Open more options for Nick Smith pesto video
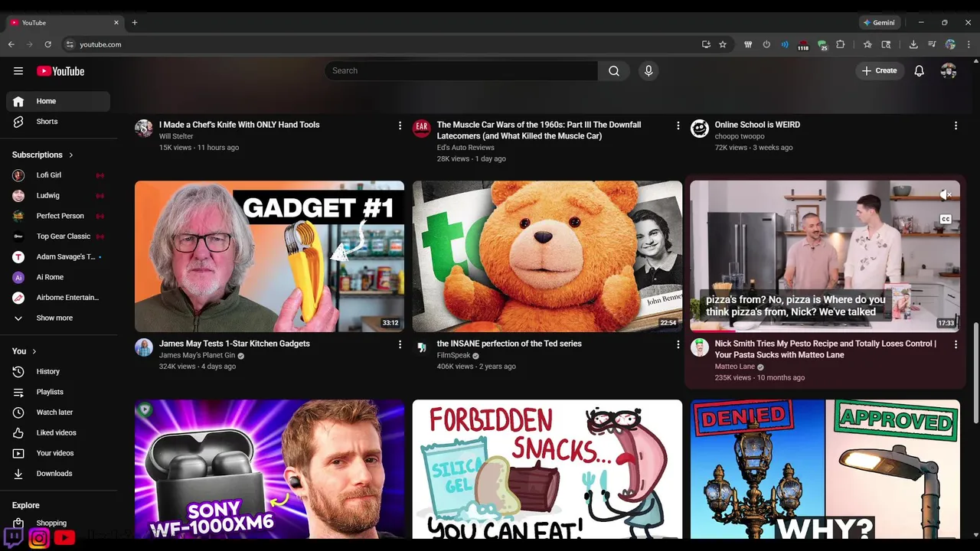The height and width of the screenshot is (551, 980). (955, 345)
